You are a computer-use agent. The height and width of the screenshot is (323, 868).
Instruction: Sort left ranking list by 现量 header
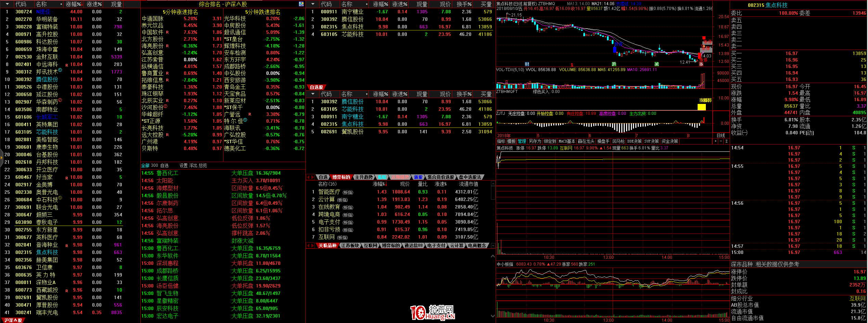(116, 4)
